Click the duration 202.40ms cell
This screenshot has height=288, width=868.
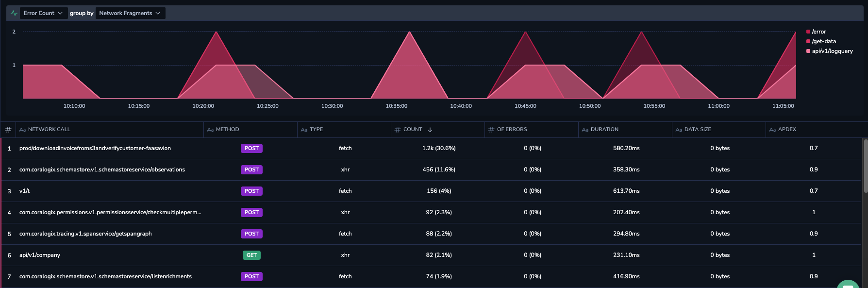pyautogui.click(x=626, y=212)
